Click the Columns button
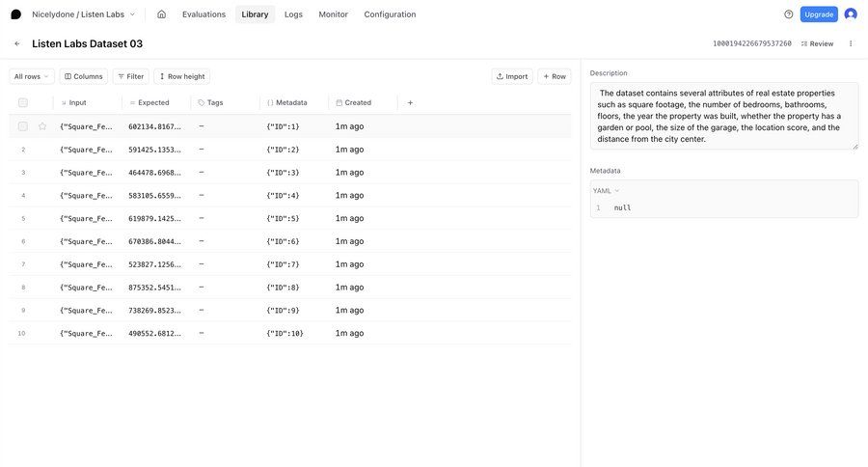 click(x=84, y=76)
